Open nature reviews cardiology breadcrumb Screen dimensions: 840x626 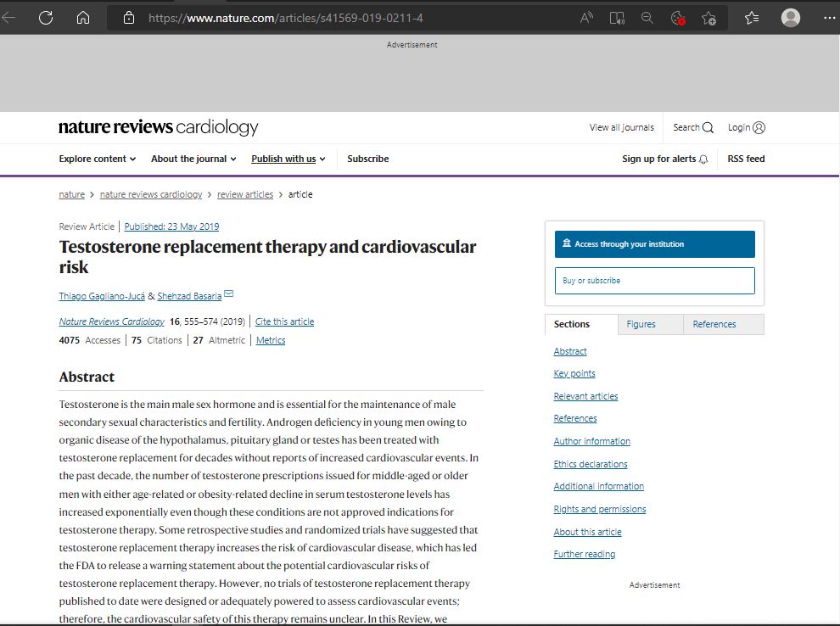click(x=151, y=194)
